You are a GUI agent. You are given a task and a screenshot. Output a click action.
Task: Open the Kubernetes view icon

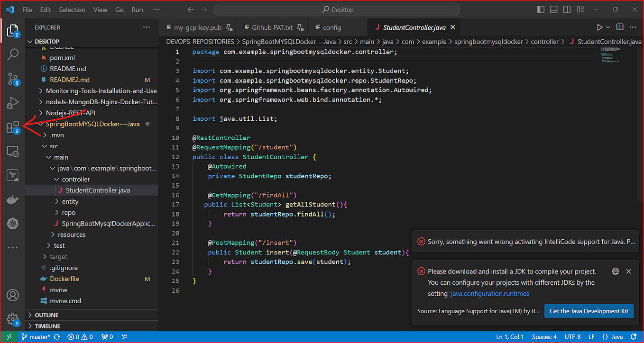click(13, 223)
